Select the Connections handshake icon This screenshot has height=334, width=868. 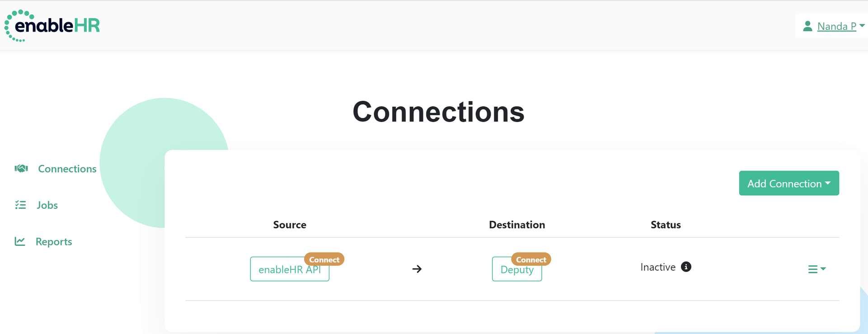[x=20, y=168]
